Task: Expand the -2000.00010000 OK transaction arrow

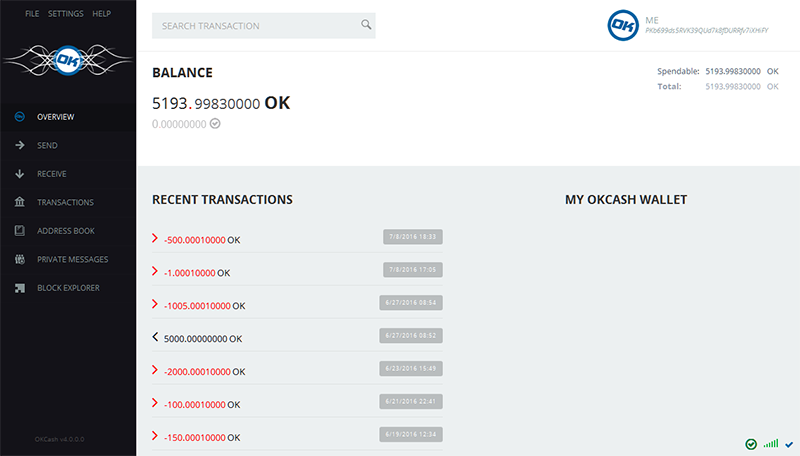Action: point(155,370)
